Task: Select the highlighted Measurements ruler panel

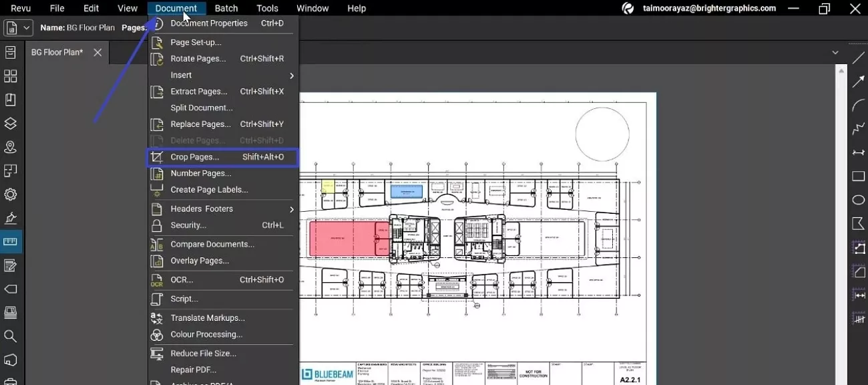Action: point(10,241)
